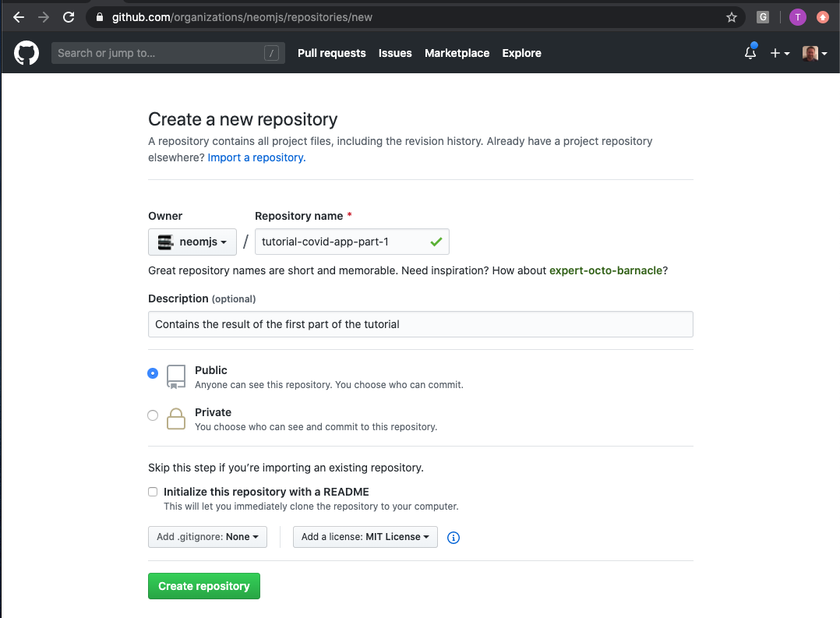The image size is (840, 618).
Task: Click the green checkmark in repository name field
Action: [x=436, y=241]
